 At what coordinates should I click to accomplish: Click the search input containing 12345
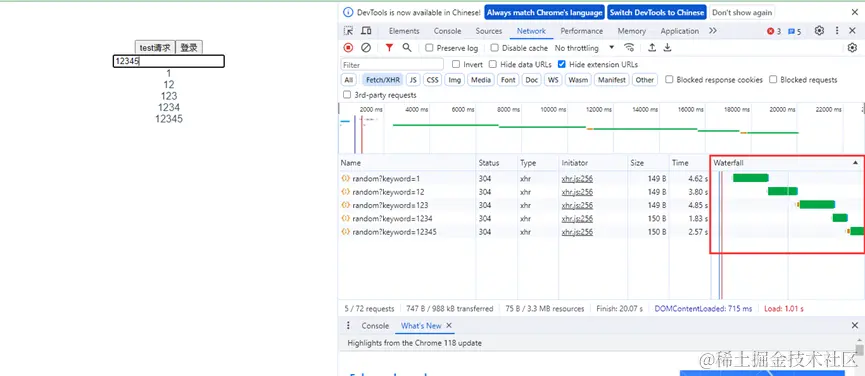pyautogui.click(x=169, y=61)
